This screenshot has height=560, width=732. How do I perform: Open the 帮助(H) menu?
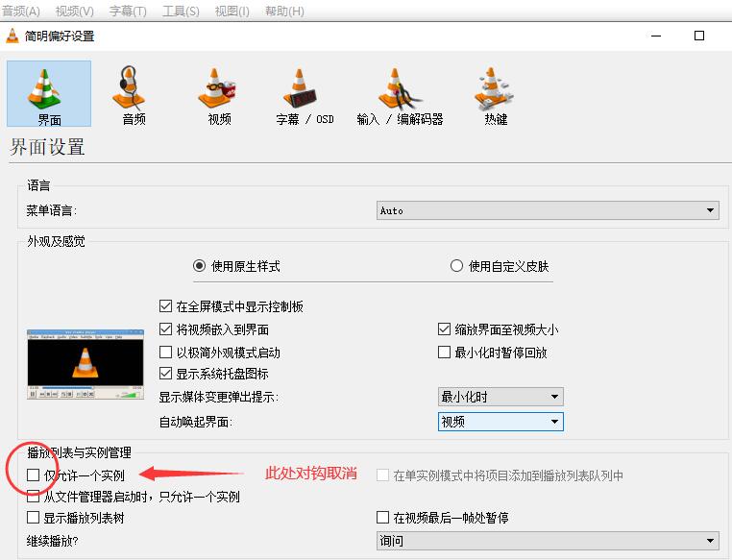284,12
